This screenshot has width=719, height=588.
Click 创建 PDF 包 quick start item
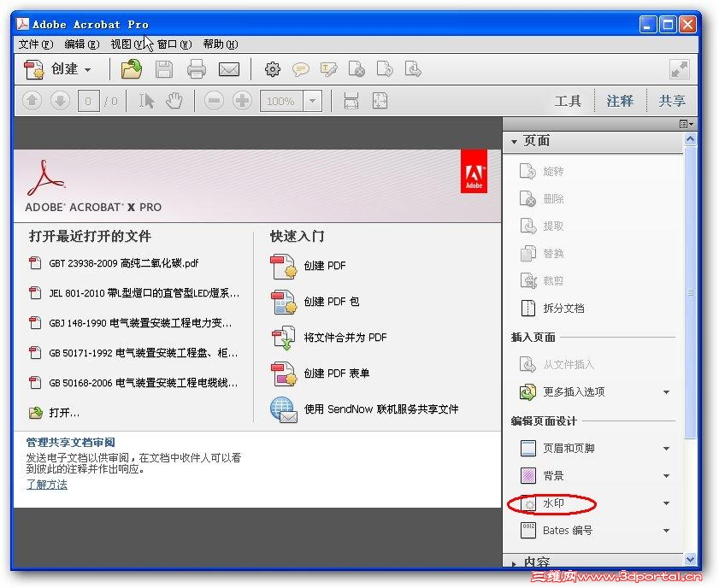tap(315, 302)
